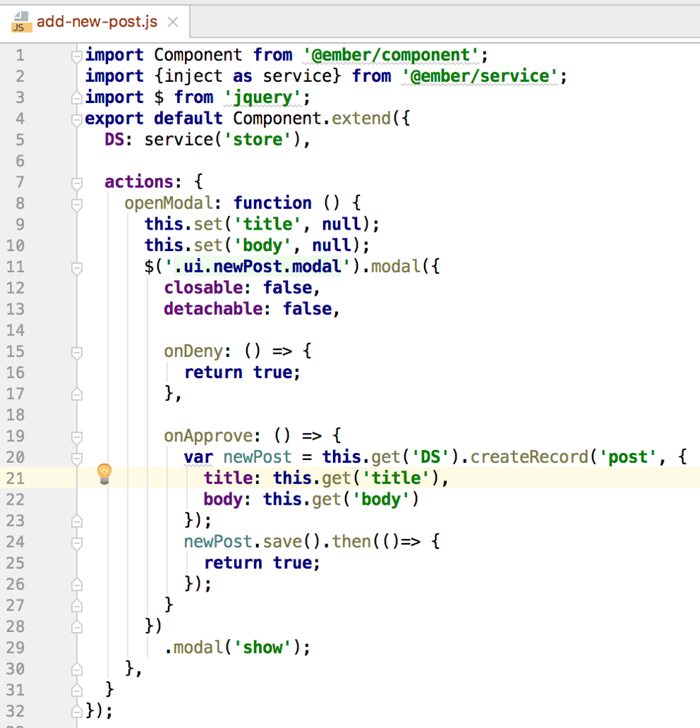Collapse openModal function at line 8
The image size is (700, 728).
click(x=77, y=205)
